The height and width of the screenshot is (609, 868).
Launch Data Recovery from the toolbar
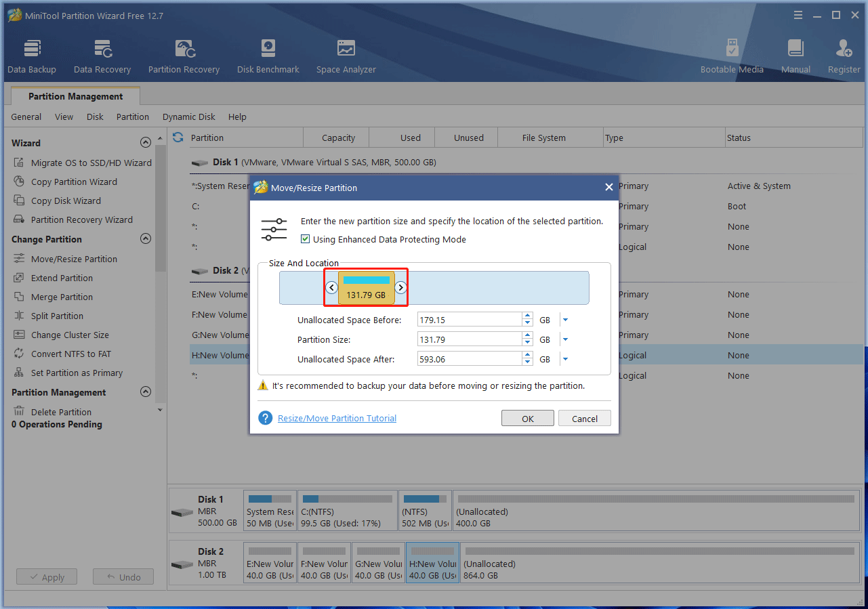tap(102, 57)
